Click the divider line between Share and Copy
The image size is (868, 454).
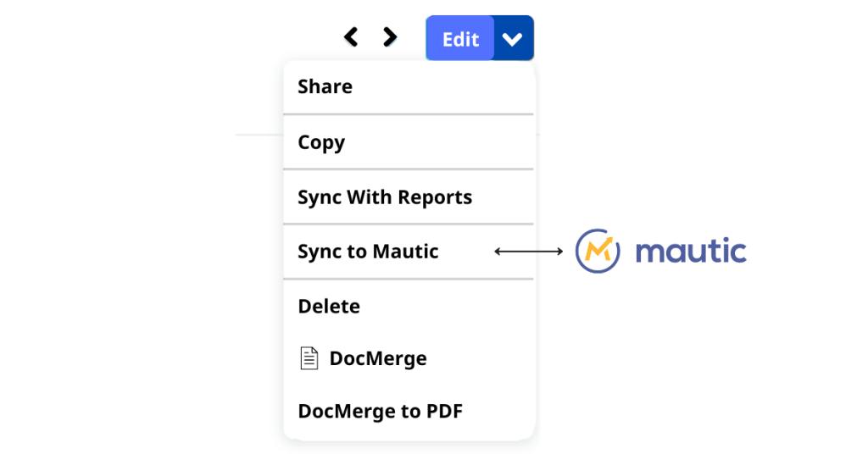coord(409,114)
